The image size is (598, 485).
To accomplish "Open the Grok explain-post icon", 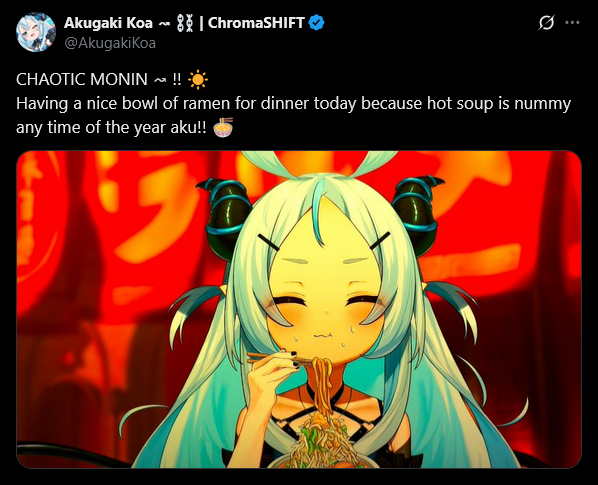I will click(x=546, y=22).
